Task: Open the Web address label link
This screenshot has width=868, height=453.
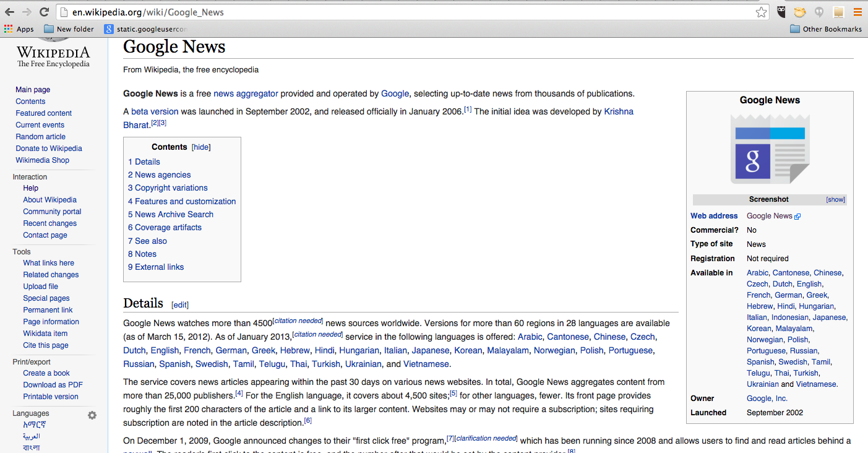Action: tap(714, 216)
